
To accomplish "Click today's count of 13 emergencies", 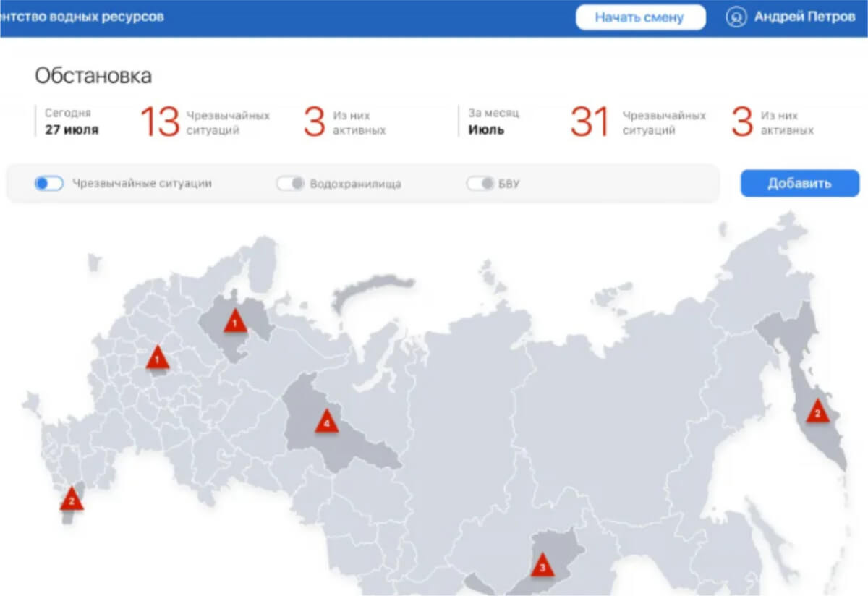I will click(159, 122).
